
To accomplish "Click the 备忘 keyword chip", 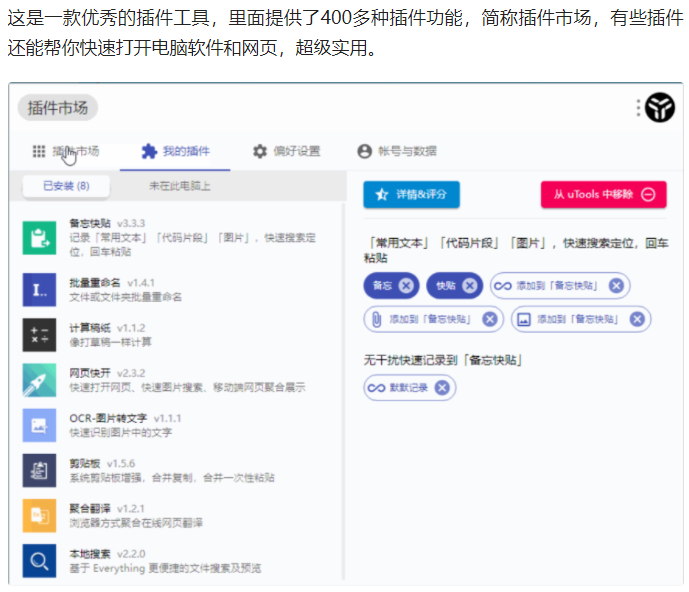I will (x=391, y=286).
